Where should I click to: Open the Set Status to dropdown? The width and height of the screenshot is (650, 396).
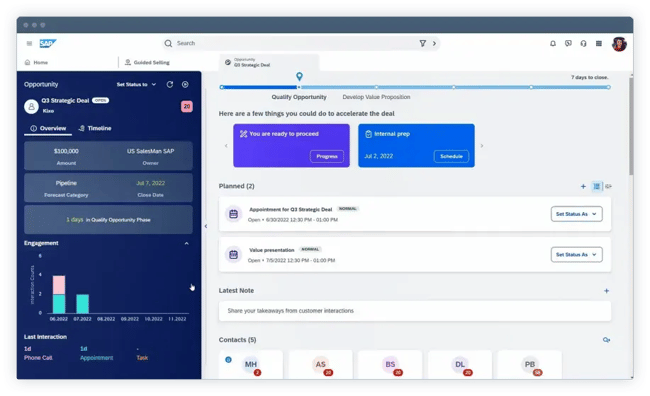point(136,84)
